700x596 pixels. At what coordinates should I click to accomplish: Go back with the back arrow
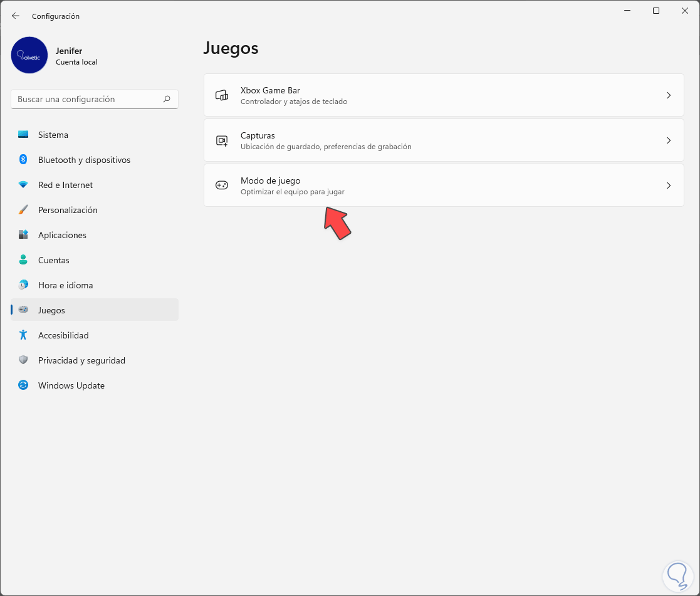coord(16,16)
